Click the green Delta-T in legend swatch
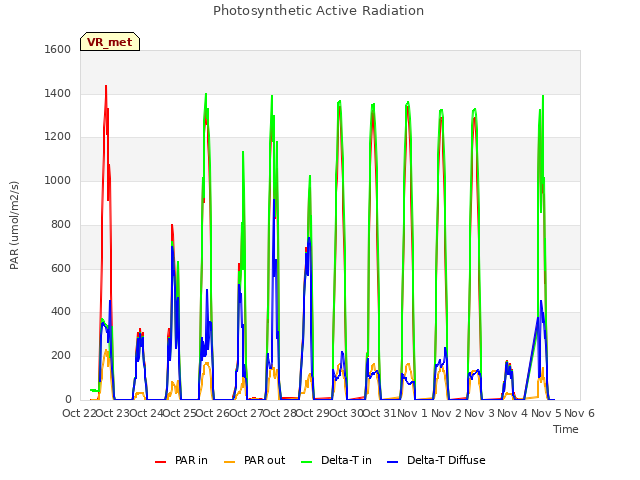Image resolution: width=640 pixels, height=480 pixels. coord(307,462)
